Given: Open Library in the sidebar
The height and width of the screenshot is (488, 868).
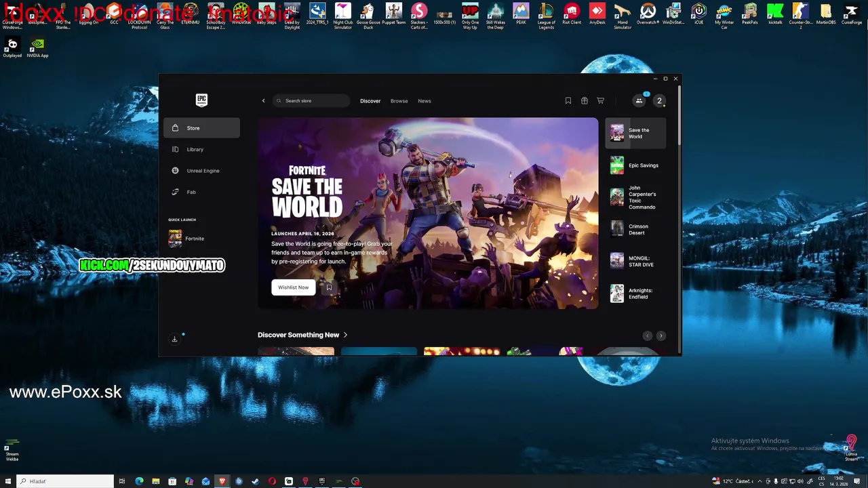Looking at the screenshot, I should point(201,149).
